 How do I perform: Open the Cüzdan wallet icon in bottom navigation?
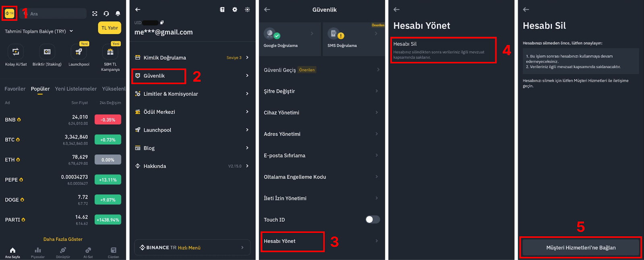pyautogui.click(x=113, y=250)
